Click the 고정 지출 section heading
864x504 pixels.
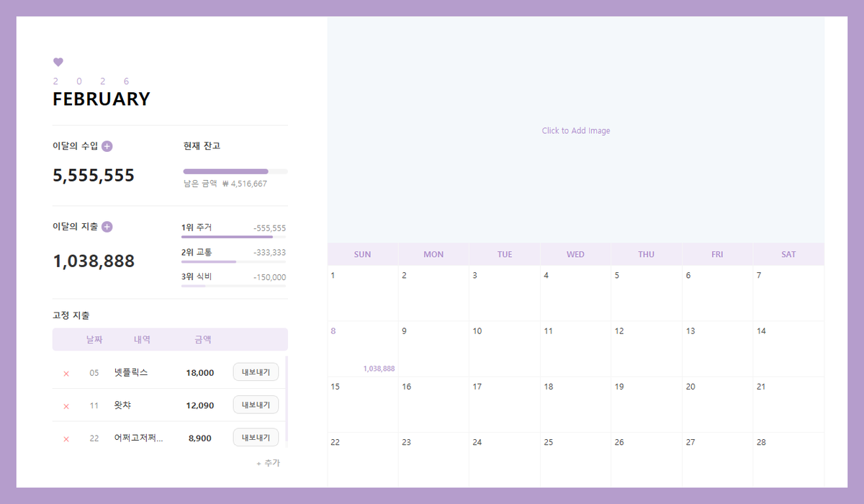click(71, 315)
